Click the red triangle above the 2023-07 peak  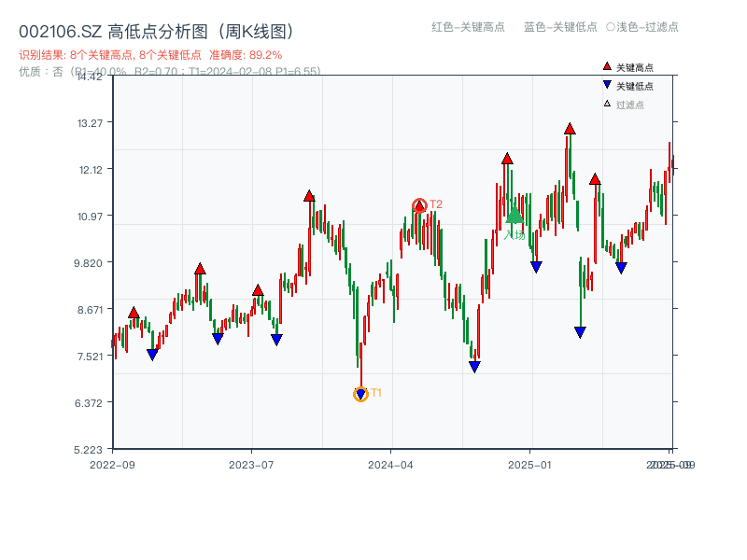click(257, 291)
